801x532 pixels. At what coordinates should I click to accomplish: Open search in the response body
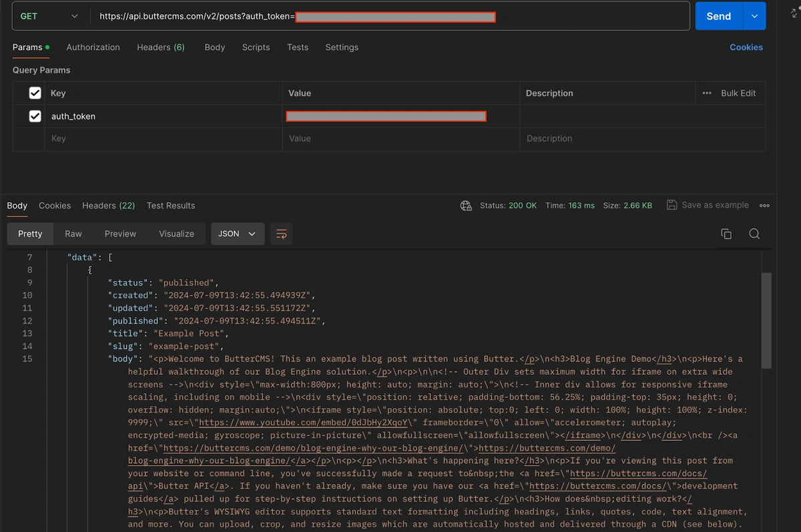(754, 234)
